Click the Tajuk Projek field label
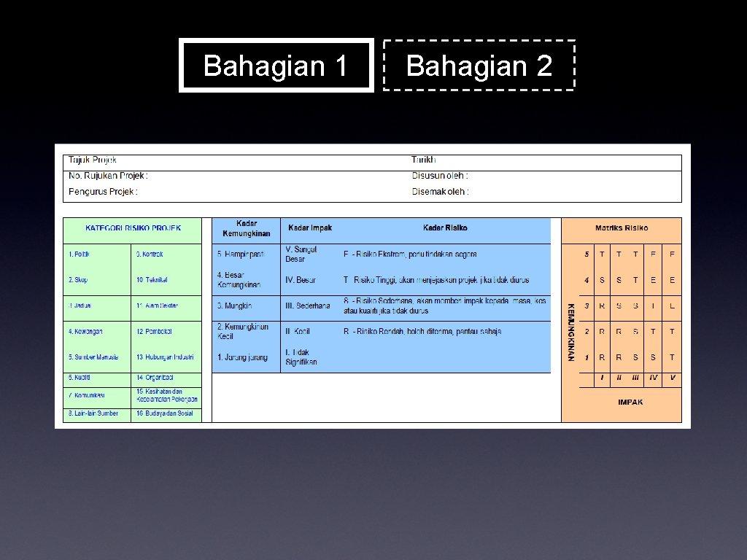 (x=93, y=160)
